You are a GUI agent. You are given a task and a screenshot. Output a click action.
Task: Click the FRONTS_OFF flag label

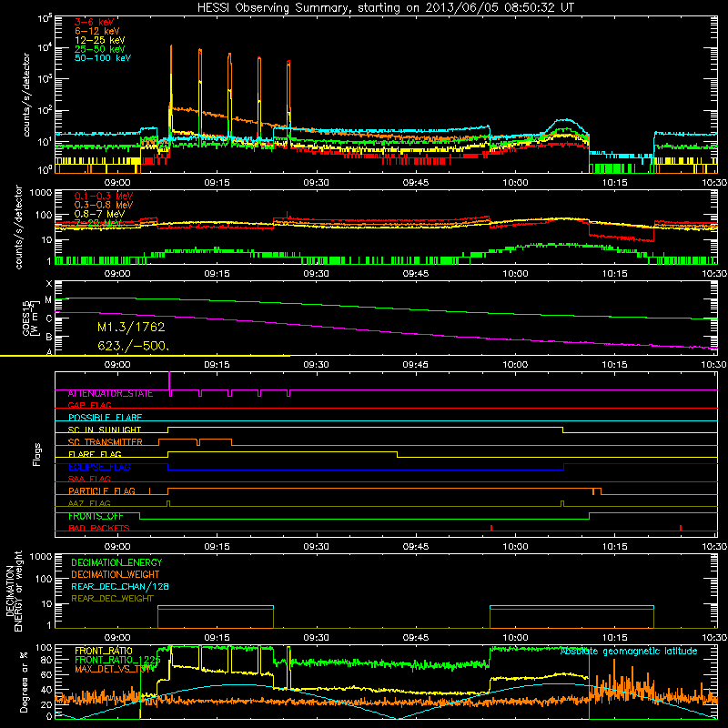pyautogui.click(x=96, y=516)
